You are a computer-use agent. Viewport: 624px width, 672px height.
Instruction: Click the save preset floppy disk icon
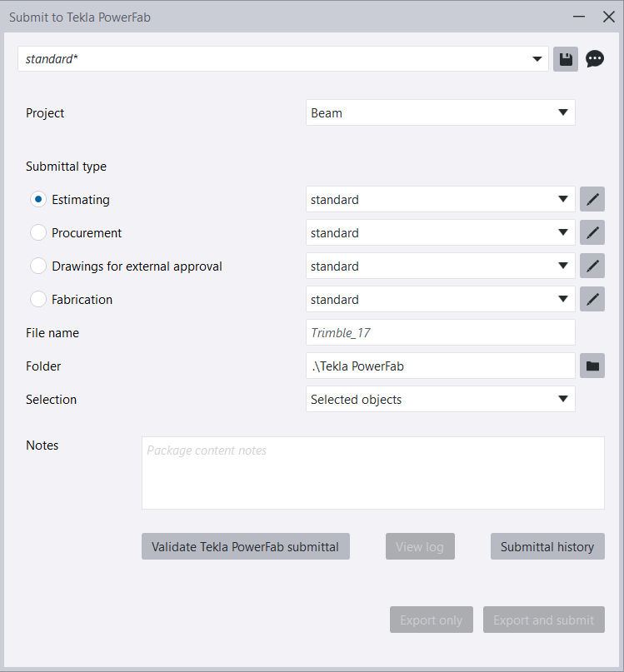(566, 59)
